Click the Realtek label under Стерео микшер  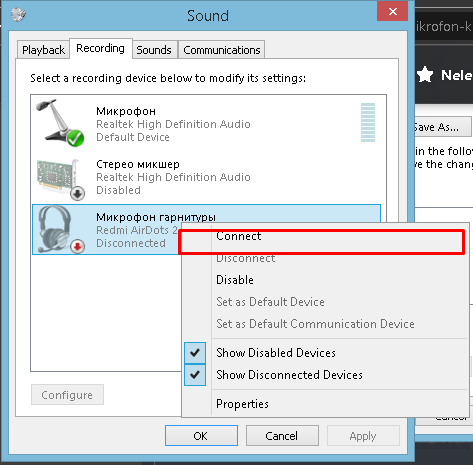pyautogui.click(x=173, y=177)
